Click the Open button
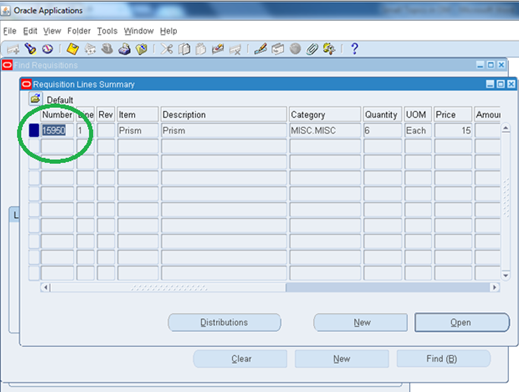This screenshot has width=519, height=392. pyautogui.click(x=462, y=322)
